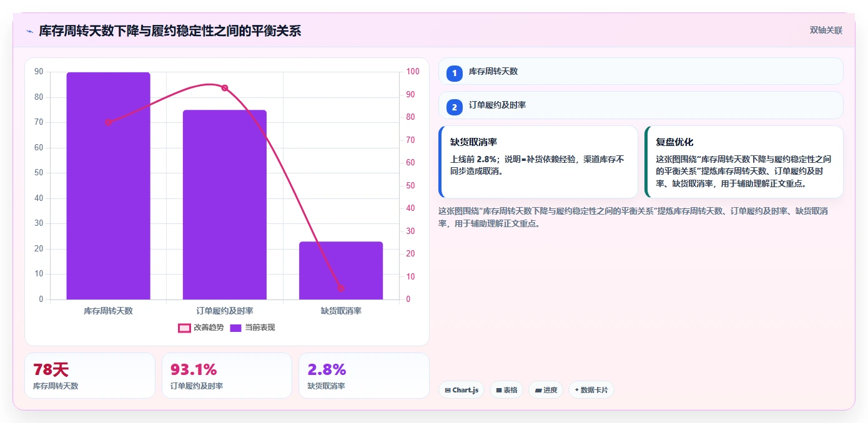
Task: Click the icon in the 进度 tag
Action: (x=538, y=390)
